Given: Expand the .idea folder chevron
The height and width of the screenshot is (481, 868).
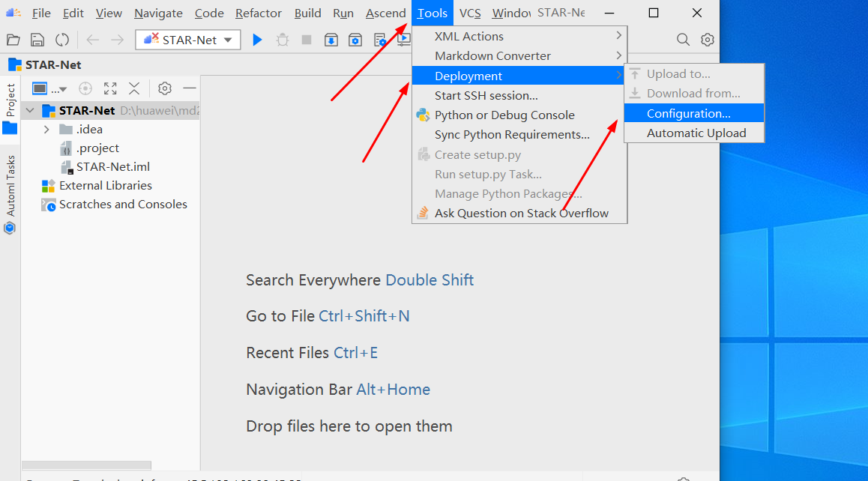Looking at the screenshot, I should click(x=46, y=130).
